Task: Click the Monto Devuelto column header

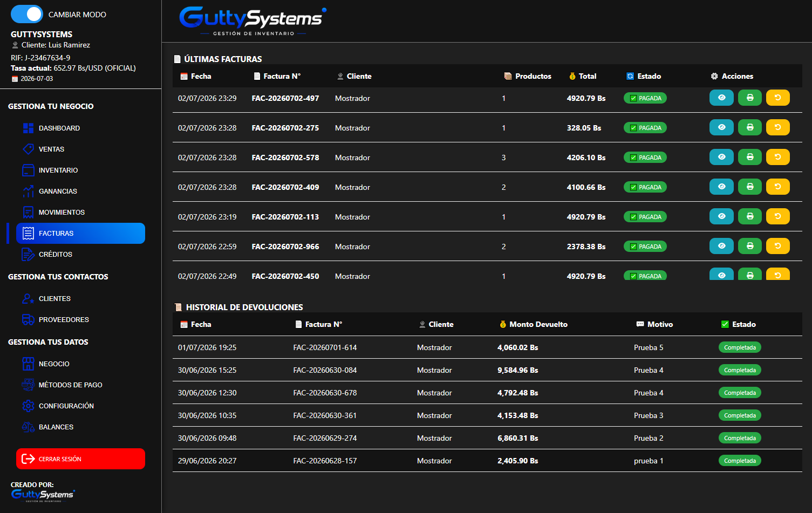Action: [x=534, y=324]
